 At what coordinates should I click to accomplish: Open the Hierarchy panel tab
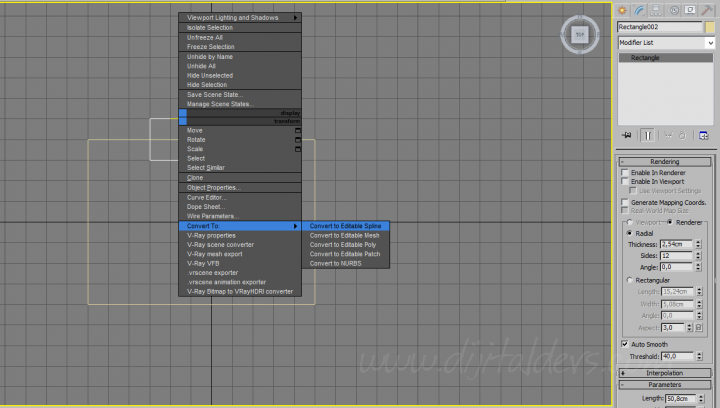point(656,10)
